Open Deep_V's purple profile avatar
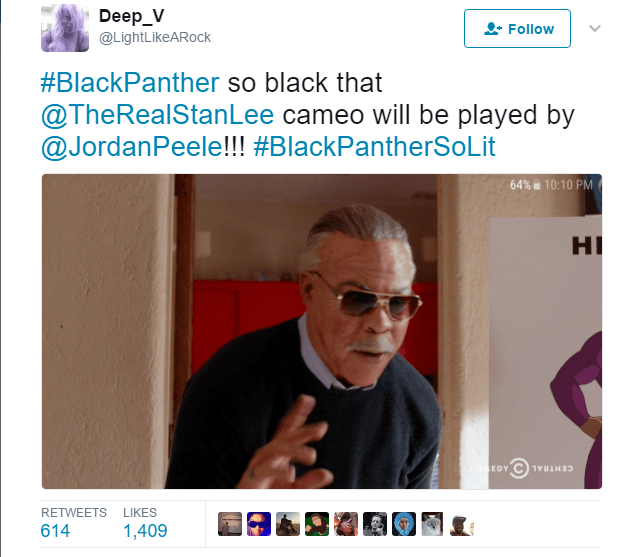Viewport: 639px width, 557px height. pos(65,28)
